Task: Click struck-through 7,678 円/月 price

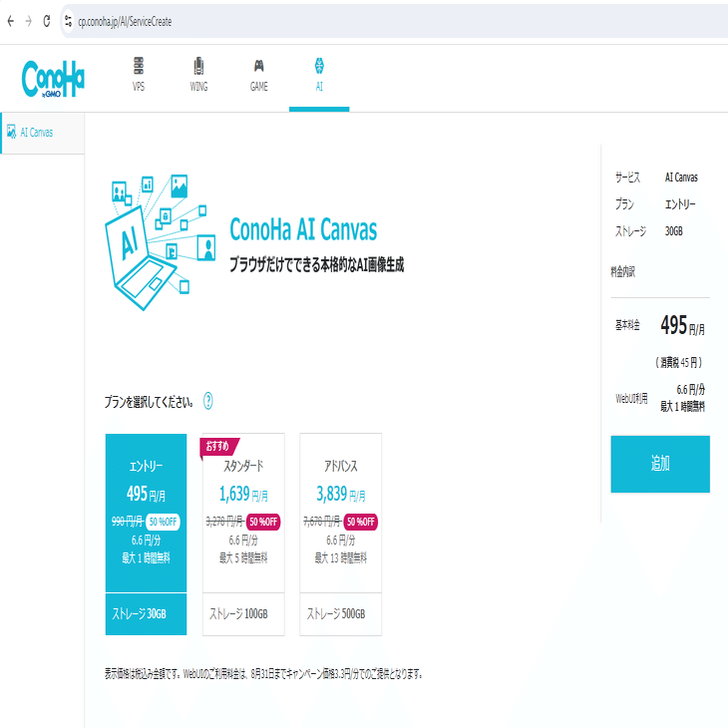Action: [323, 522]
